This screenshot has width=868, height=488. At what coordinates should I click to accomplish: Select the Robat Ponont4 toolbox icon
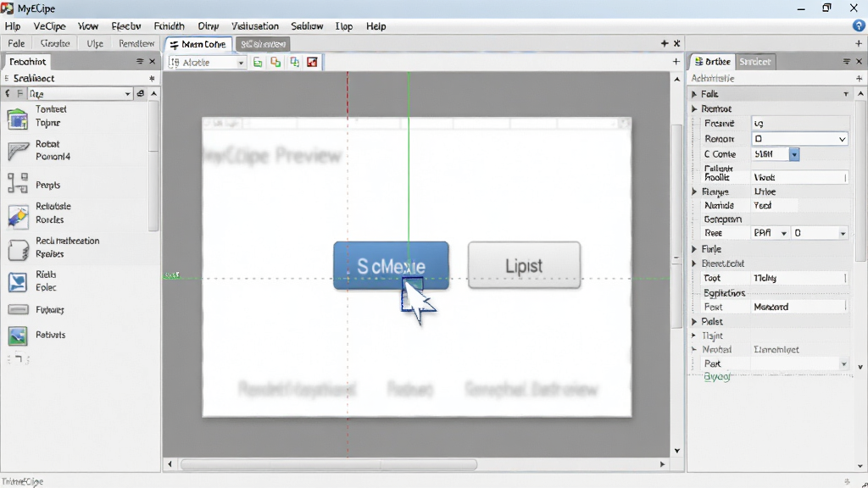18,151
